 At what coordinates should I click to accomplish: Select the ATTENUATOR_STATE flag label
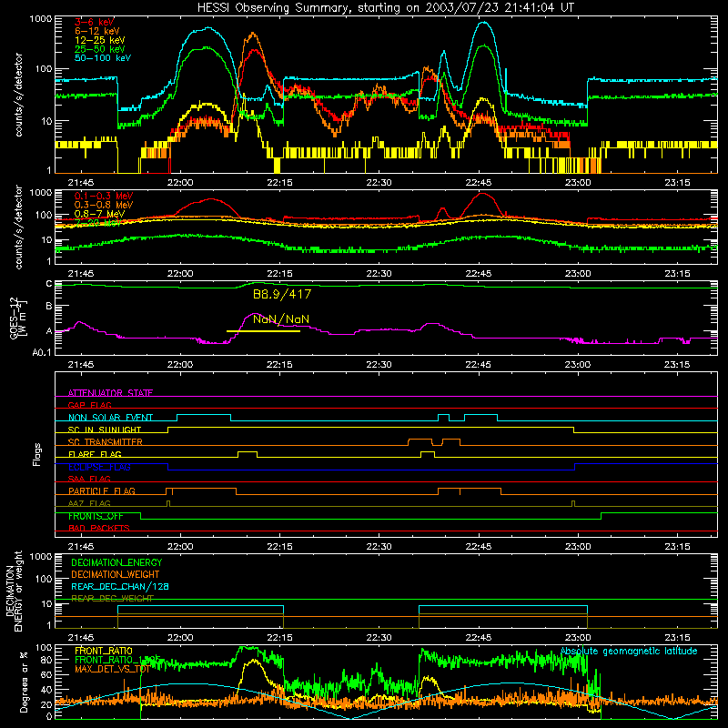pyautogui.click(x=110, y=393)
